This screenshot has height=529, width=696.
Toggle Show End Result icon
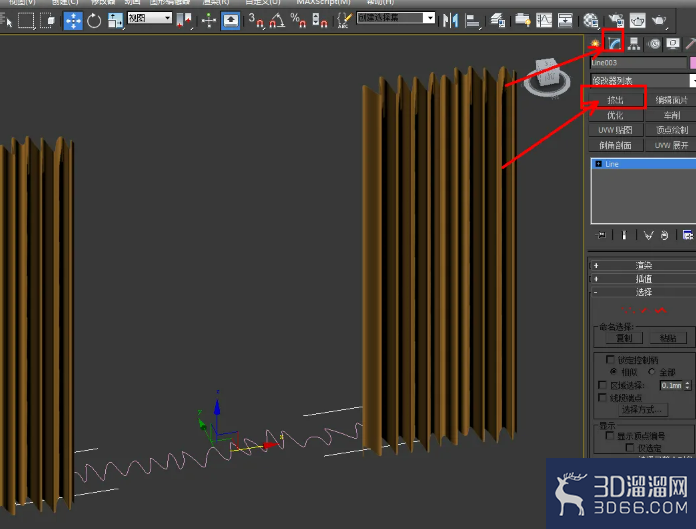(x=624, y=235)
